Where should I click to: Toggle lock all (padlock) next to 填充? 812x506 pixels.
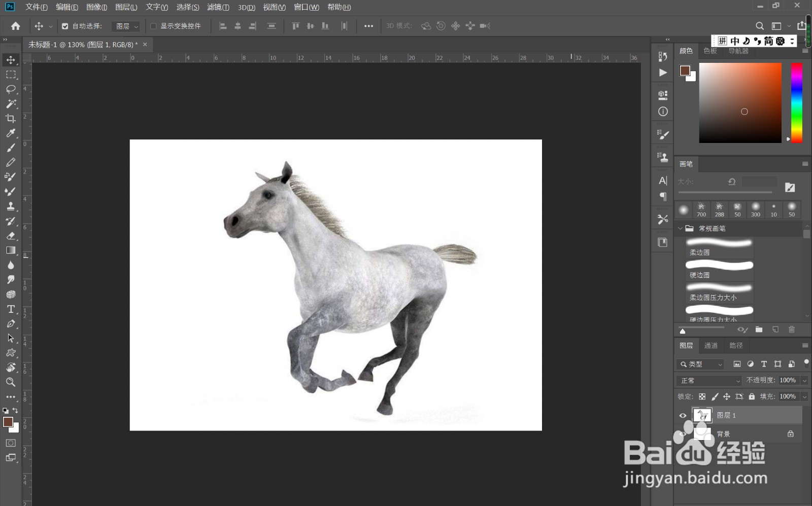click(752, 396)
